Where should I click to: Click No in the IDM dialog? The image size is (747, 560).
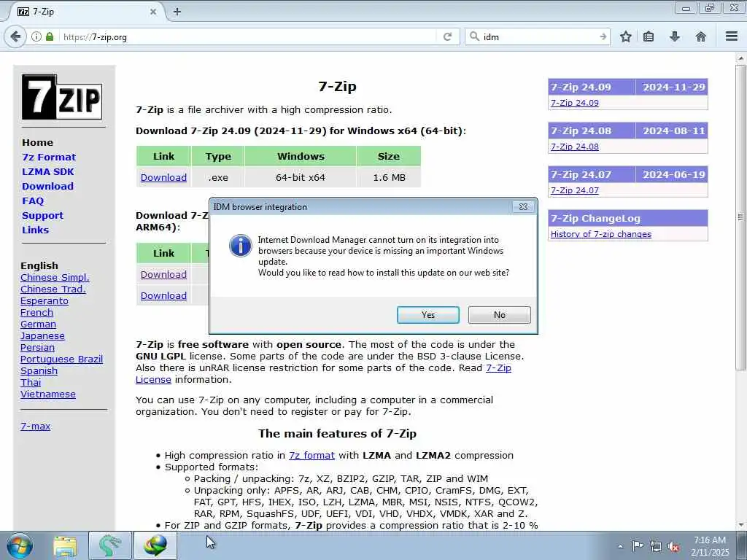point(499,315)
